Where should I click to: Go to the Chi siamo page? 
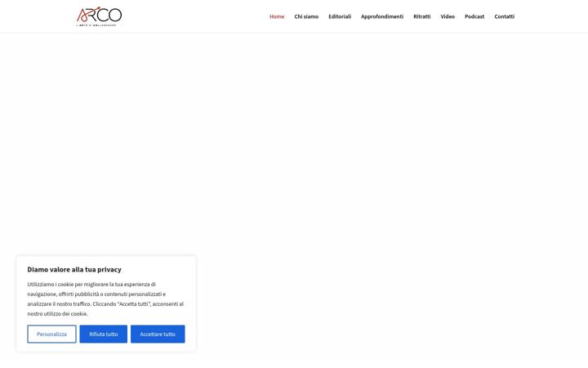pos(306,16)
